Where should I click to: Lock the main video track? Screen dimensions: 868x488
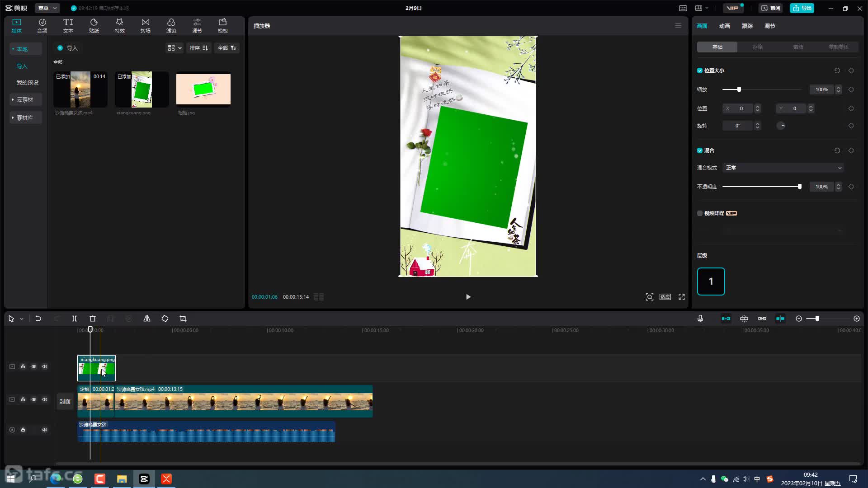coord(23,399)
